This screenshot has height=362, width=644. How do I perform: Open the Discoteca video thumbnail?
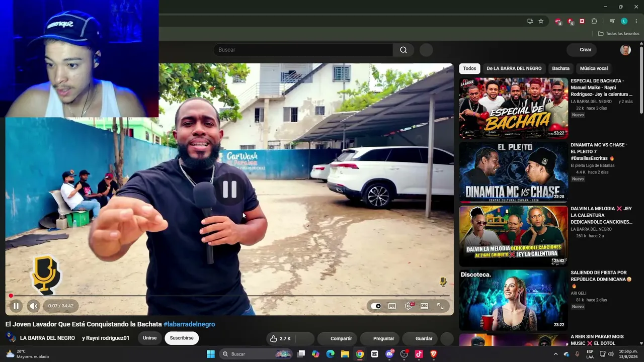(x=513, y=300)
